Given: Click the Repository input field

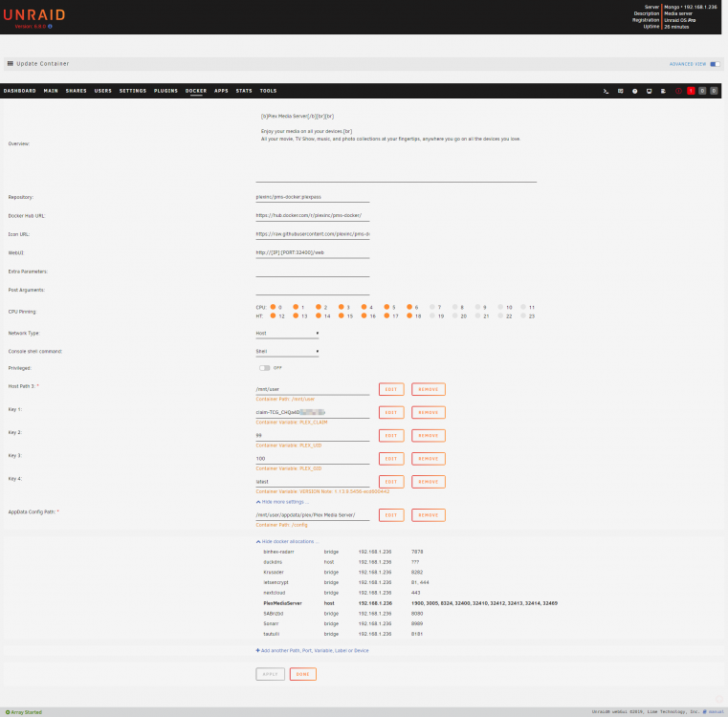Looking at the screenshot, I should (313, 197).
